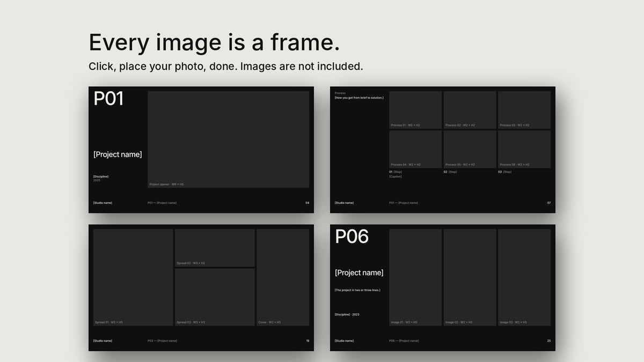The height and width of the screenshot is (362, 644).
Task: Click '[Project name]' title on P06 slide
Action: 359,272
